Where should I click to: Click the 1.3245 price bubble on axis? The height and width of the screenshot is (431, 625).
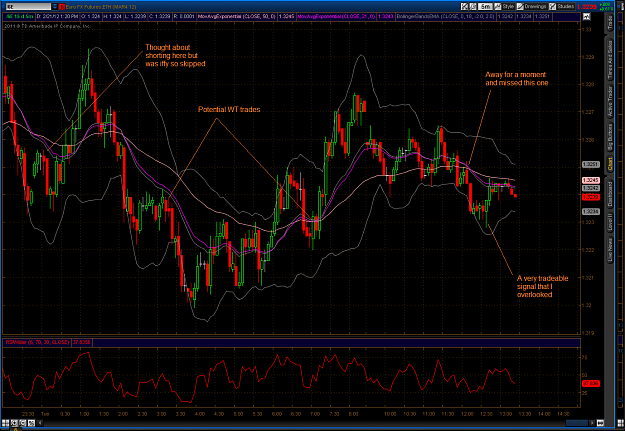590,180
